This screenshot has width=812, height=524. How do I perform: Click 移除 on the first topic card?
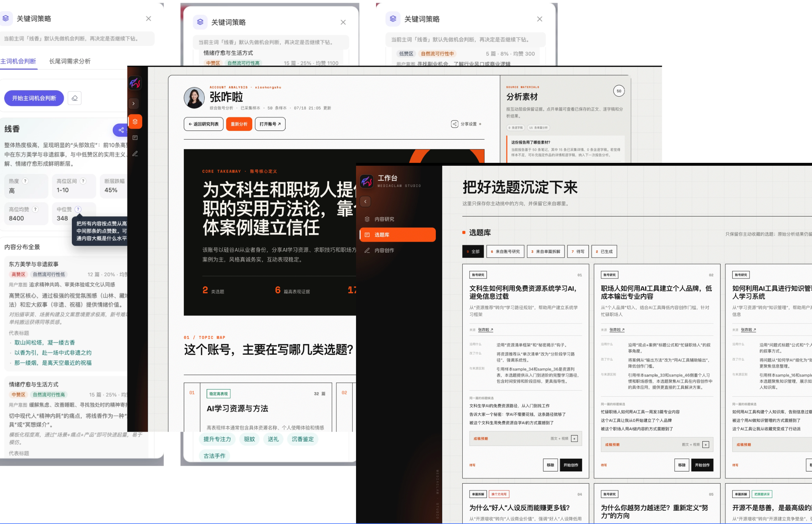(550, 465)
